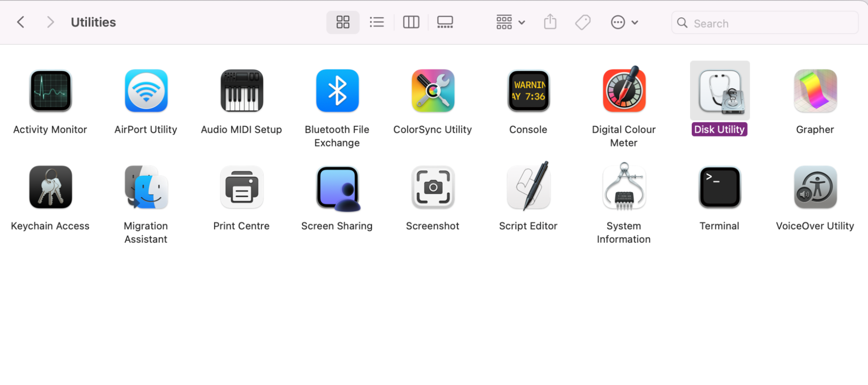Click the "Script Editor" label
868x385 pixels.
coord(528,226)
